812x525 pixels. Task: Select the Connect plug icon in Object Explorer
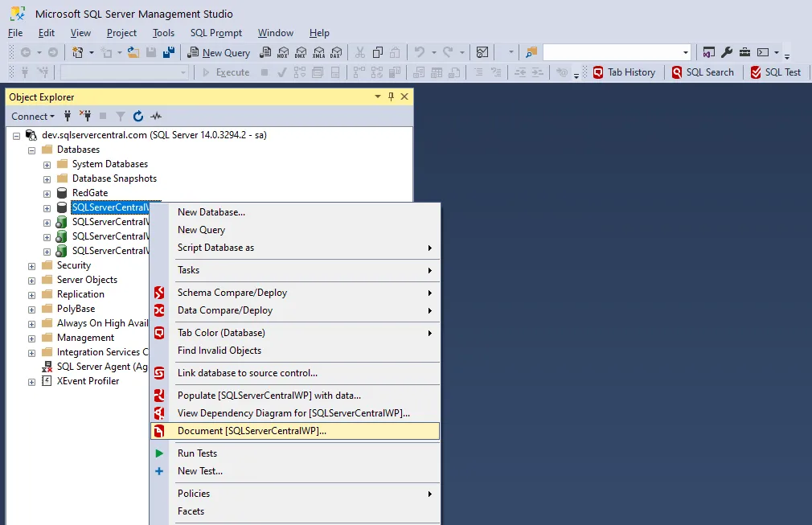[x=68, y=117]
